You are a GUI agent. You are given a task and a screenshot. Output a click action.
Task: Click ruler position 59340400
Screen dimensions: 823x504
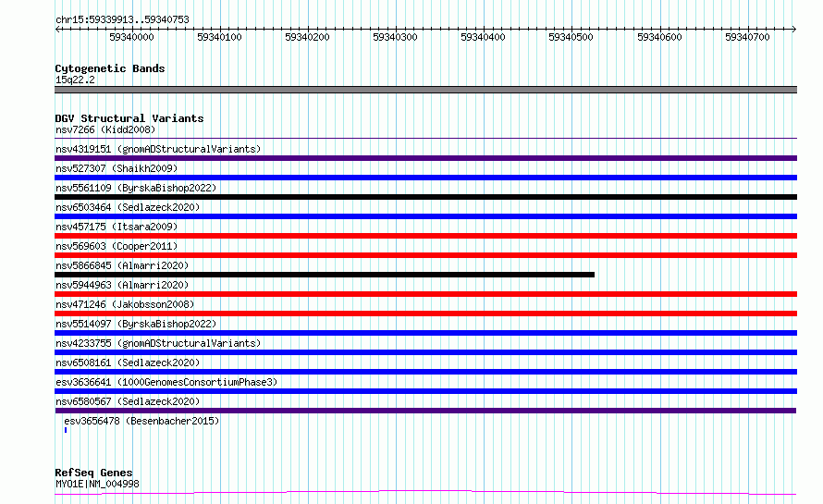[483, 37]
